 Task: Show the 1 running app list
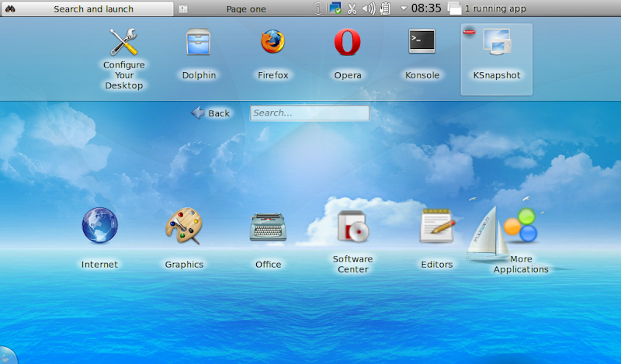(487, 9)
